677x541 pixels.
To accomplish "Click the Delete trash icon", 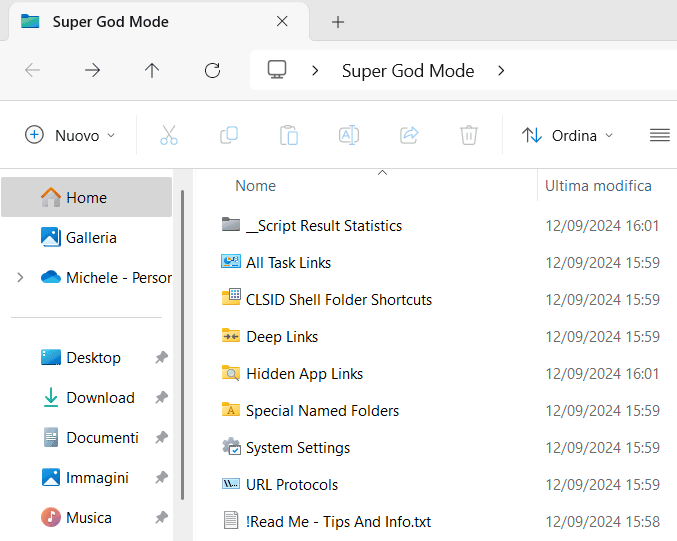I will click(x=468, y=135).
